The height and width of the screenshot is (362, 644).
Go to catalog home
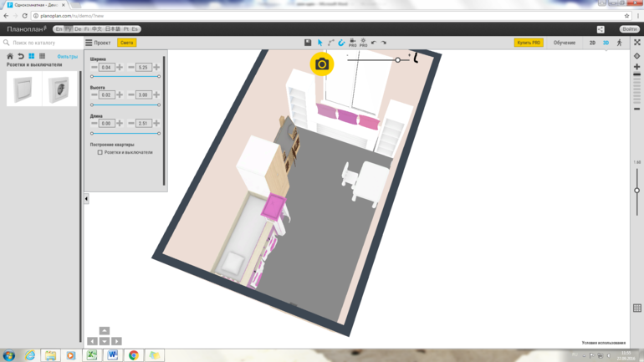click(10, 57)
